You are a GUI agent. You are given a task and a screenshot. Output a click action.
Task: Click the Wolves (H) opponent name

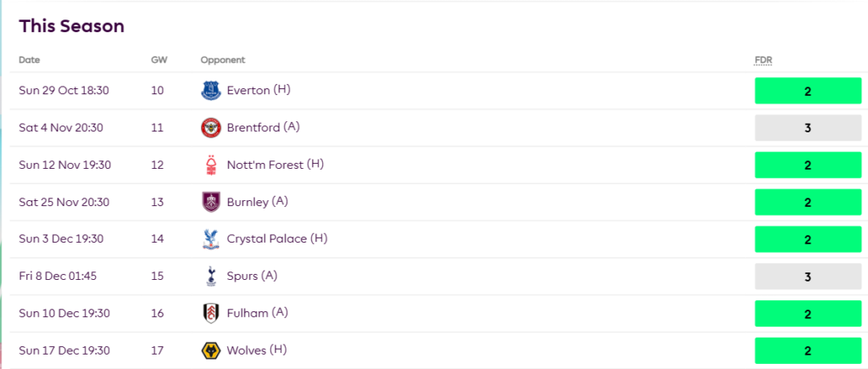point(258,350)
